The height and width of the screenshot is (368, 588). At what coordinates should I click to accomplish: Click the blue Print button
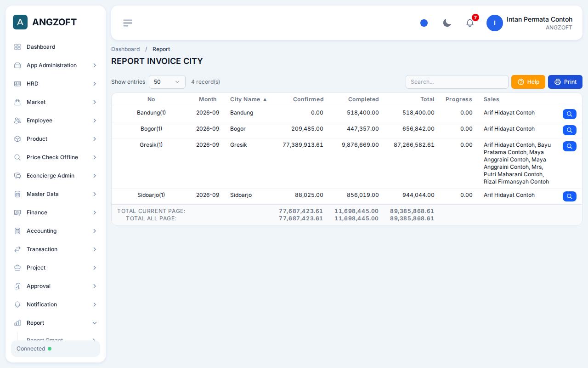565,82
